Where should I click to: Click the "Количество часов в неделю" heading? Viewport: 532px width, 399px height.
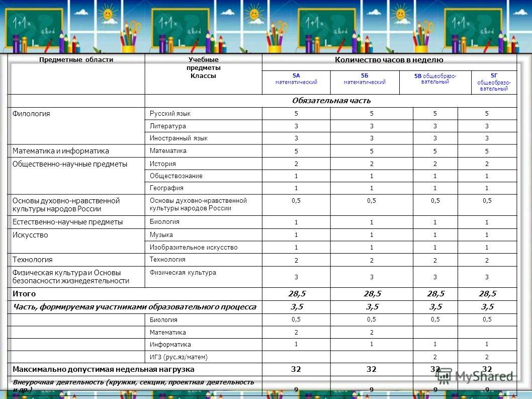point(389,60)
